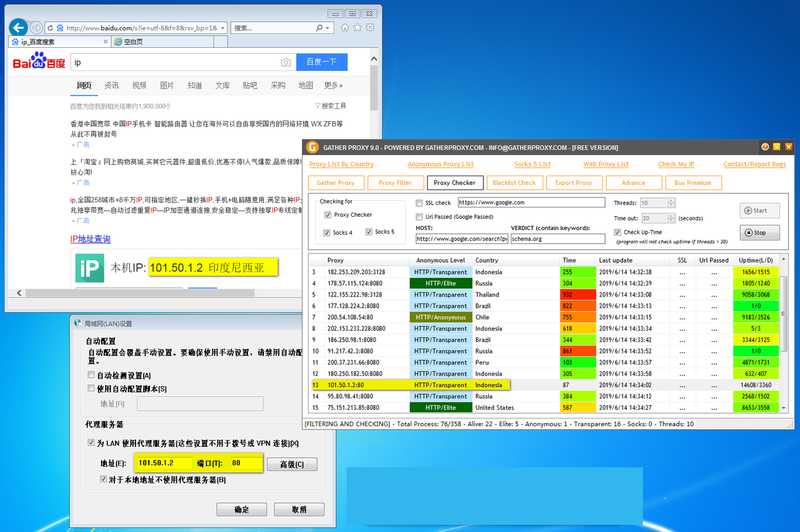The height and width of the screenshot is (532, 800).
Task: Switch to the Blacklist Check tab
Action: 514,183
